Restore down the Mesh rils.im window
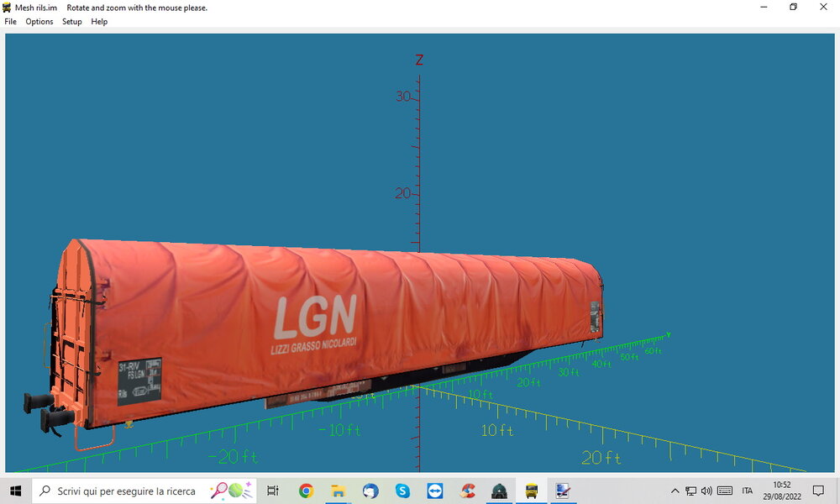This screenshot has width=840, height=504. click(x=794, y=7)
